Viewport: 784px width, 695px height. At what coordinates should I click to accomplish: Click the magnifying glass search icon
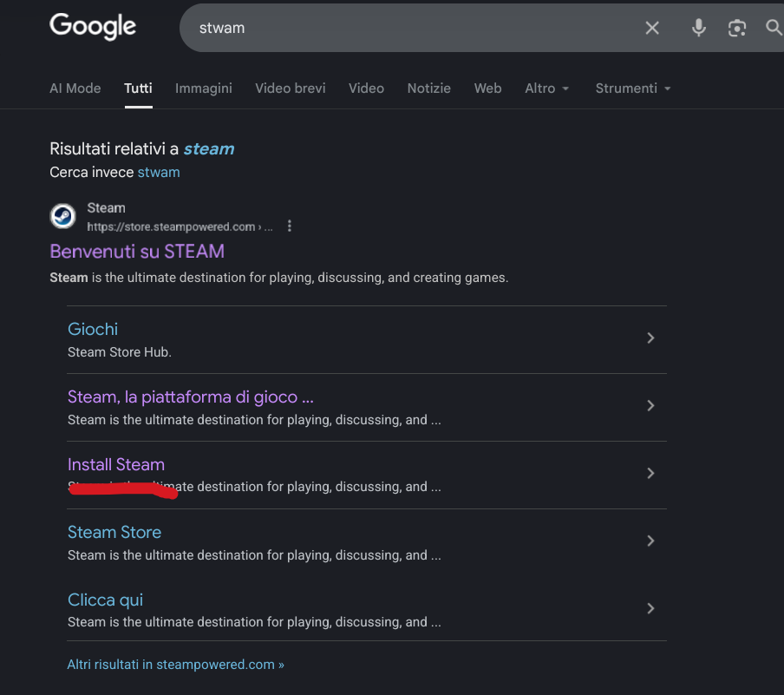click(774, 28)
